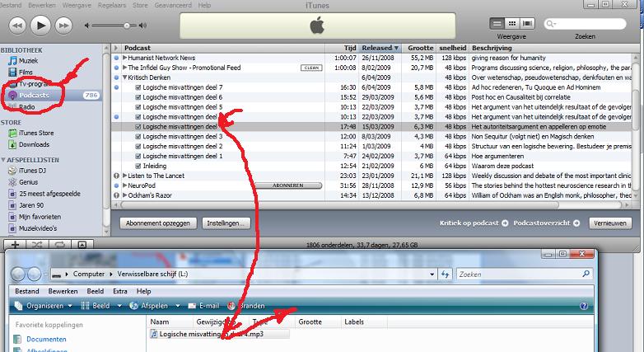Image resolution: width=644 pixels, height=352 pixels.
Task: Select Podcasts in the sidebar
Action: coord(34,96)
